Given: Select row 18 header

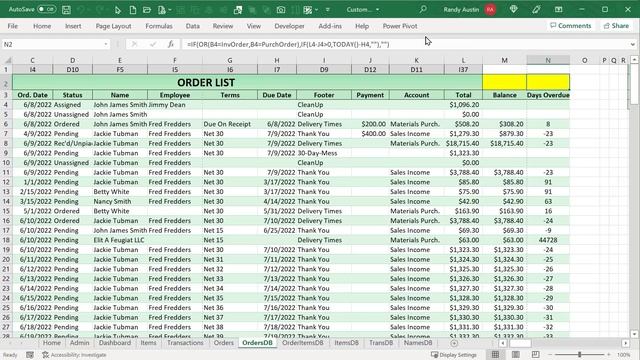Looking at the screenshot, I should (6, 240).
